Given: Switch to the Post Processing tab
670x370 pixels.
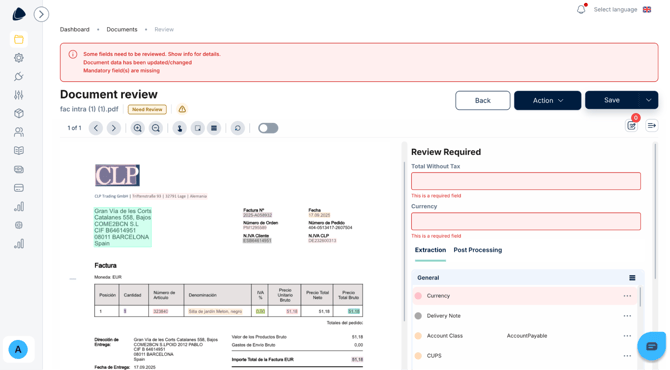Looking at the screenshot, I should coord(478,250).
